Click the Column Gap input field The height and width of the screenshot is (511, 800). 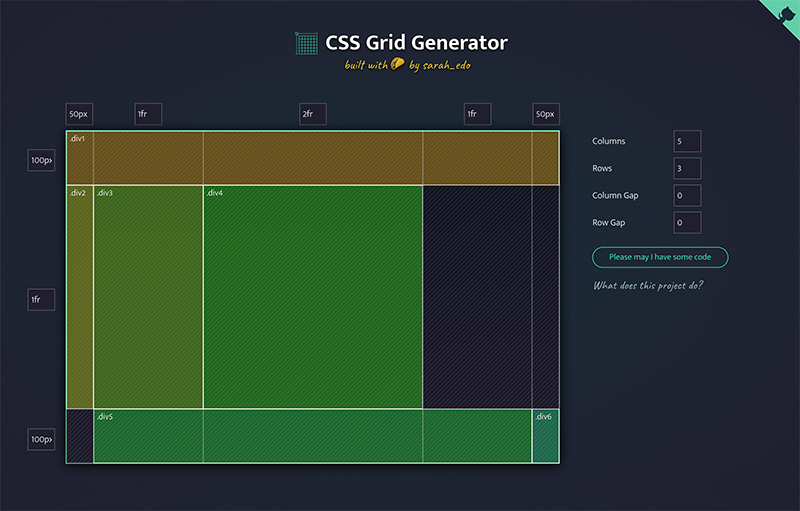[687, 195]
